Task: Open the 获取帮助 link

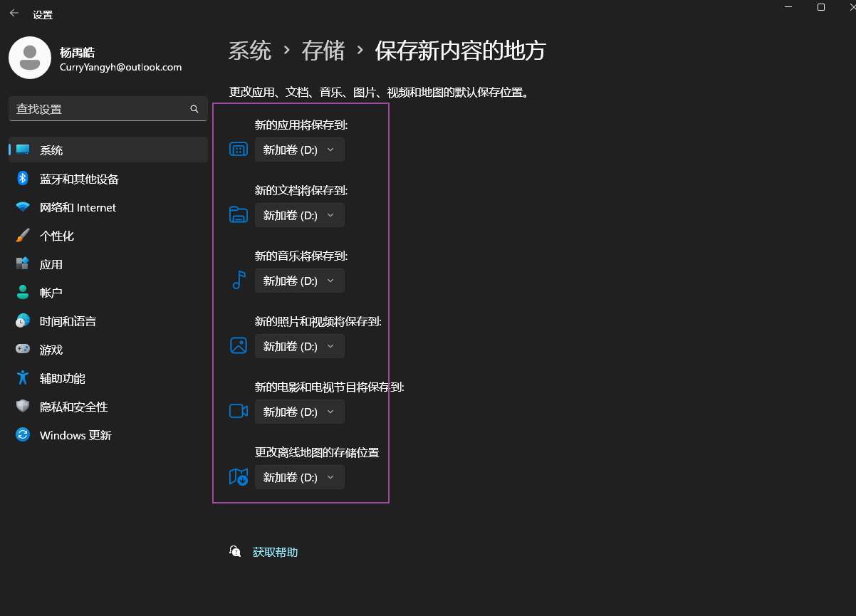Action: tap(275, 552)
